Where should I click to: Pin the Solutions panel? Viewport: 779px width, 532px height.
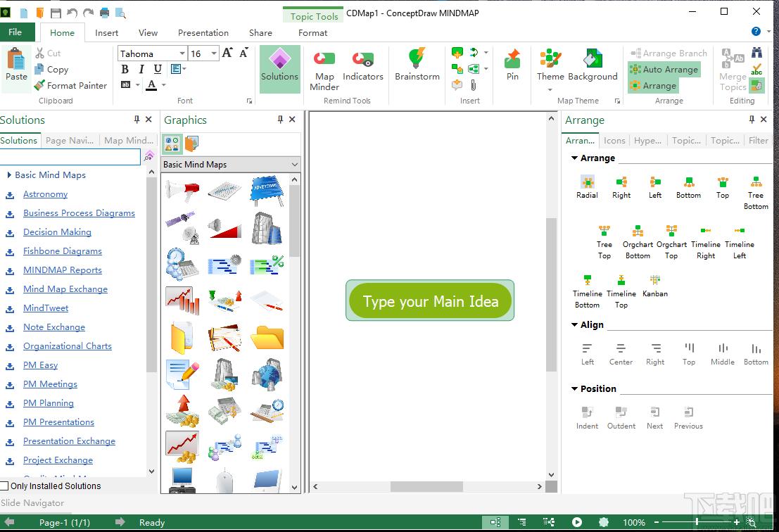[137, 119]
